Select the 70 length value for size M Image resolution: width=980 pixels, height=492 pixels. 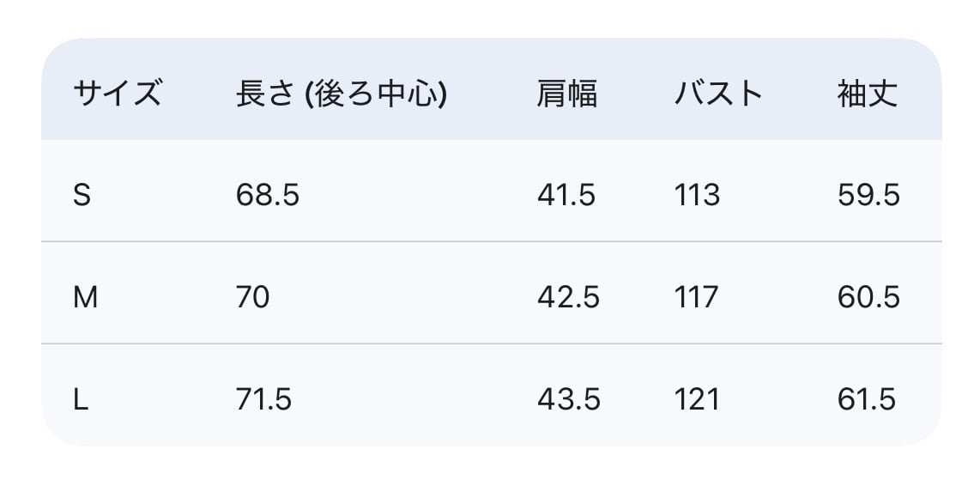(x=253, y=297)
